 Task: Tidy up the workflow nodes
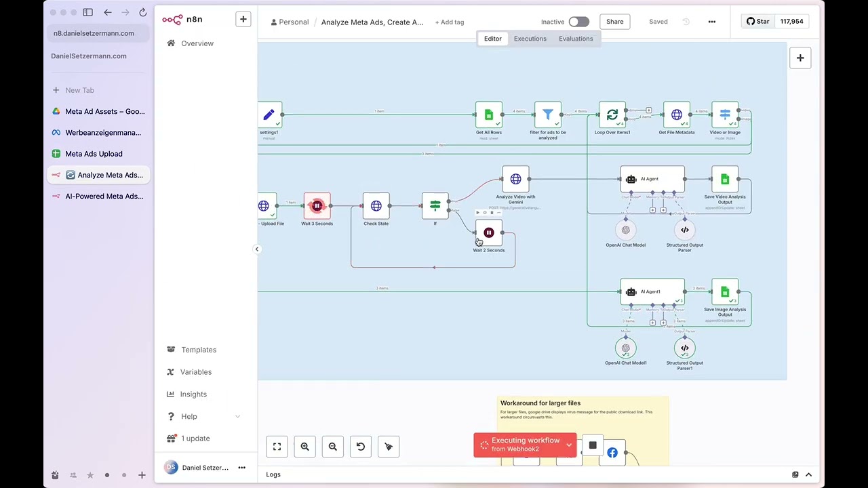pyautogui.click(x=389, y=447)
